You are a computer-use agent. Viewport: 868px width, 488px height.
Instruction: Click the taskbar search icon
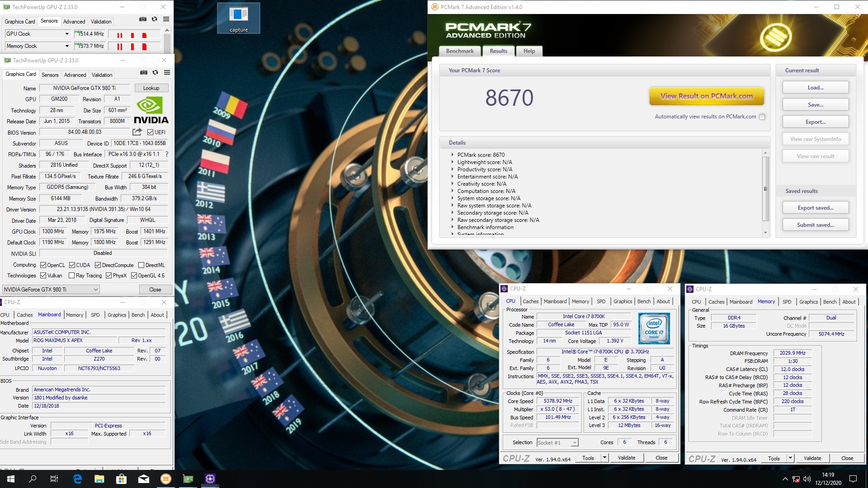click(x=33, y=479)
